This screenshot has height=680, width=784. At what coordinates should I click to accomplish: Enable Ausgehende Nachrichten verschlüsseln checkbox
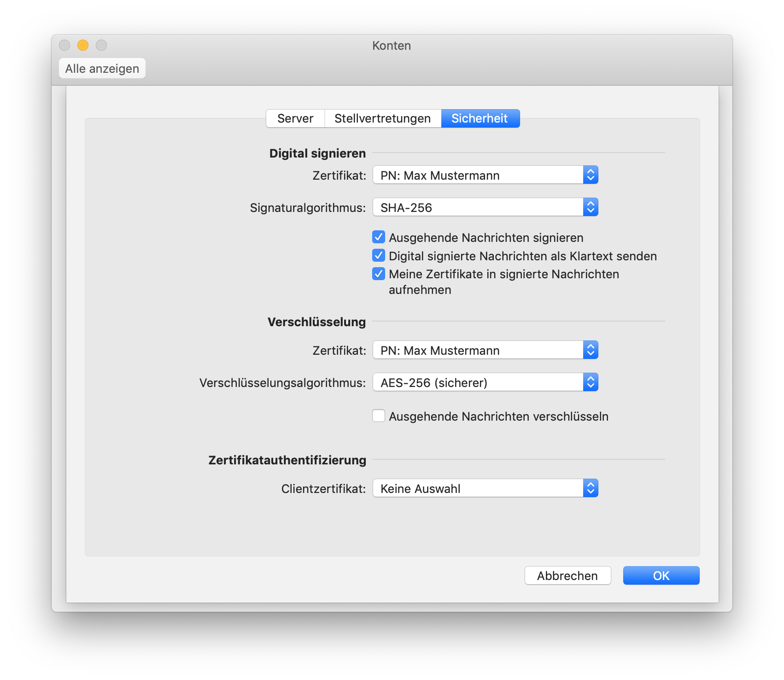(379, 416)
